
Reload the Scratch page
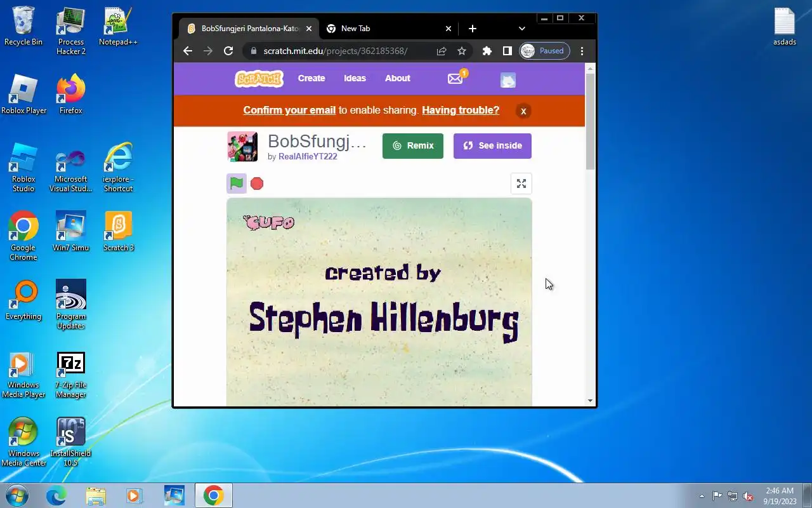point(228,51)
